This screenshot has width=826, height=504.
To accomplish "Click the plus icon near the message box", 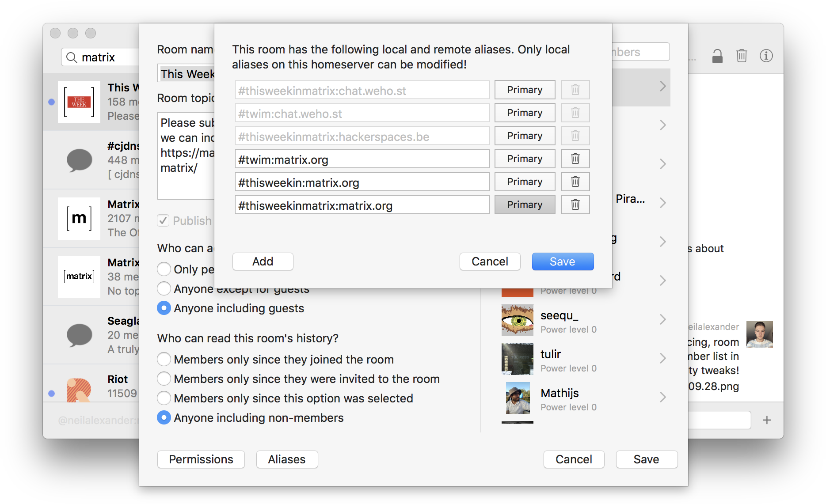I will click(x=767, y=420).
